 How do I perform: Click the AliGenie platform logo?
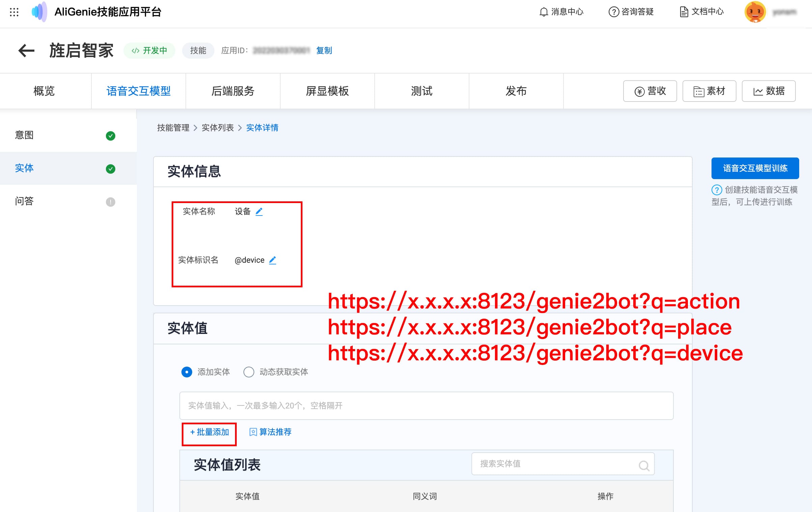click(x=39, y=12)
